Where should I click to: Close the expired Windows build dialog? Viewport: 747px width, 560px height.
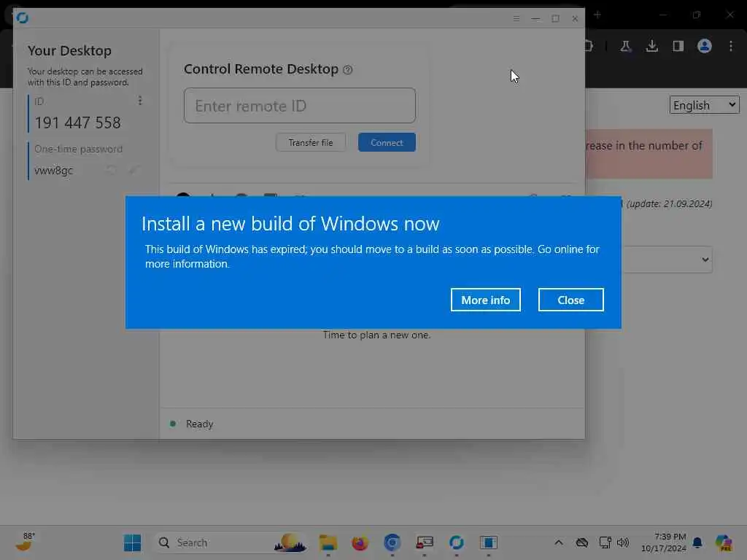click(570, 300)
